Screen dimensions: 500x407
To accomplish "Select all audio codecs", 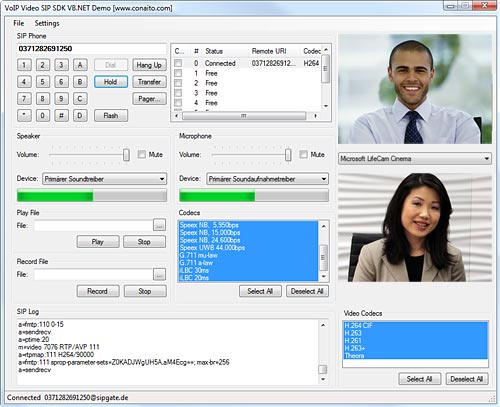I will (260, 291).
